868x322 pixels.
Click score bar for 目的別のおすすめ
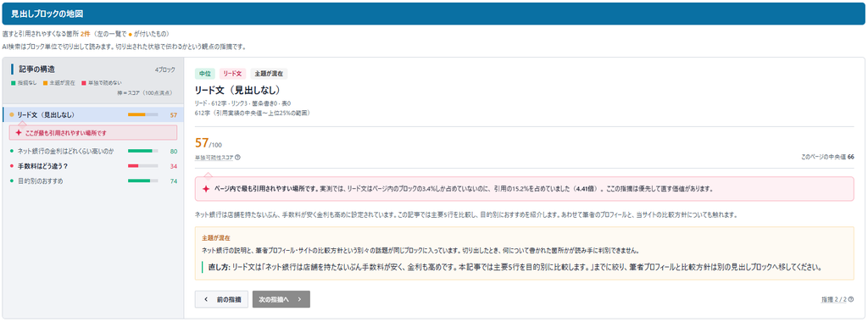click(x=142, y=181)
